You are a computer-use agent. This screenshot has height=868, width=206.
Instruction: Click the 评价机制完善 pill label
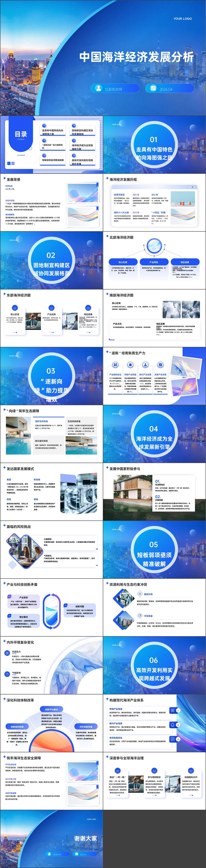[86, 727]
